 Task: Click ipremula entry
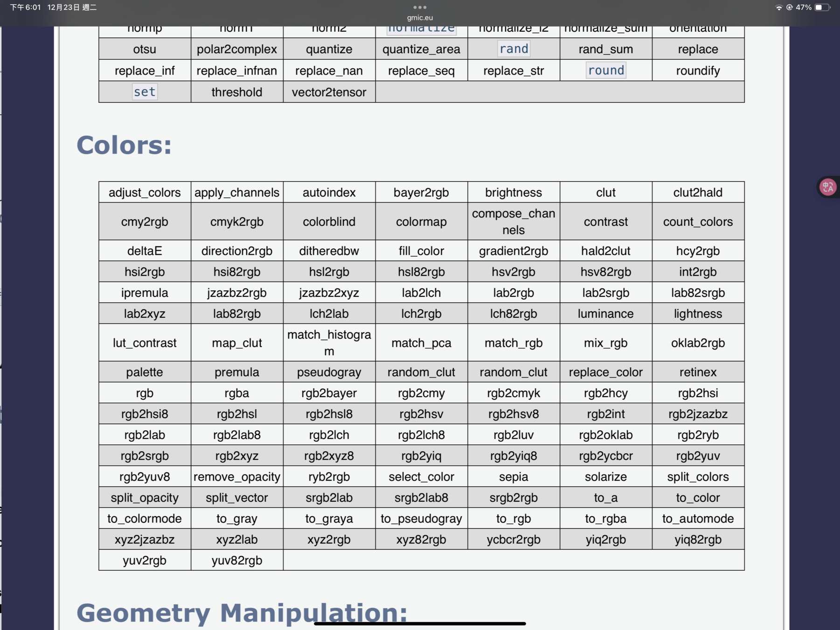pyautogui.click(x=145, y=293)
